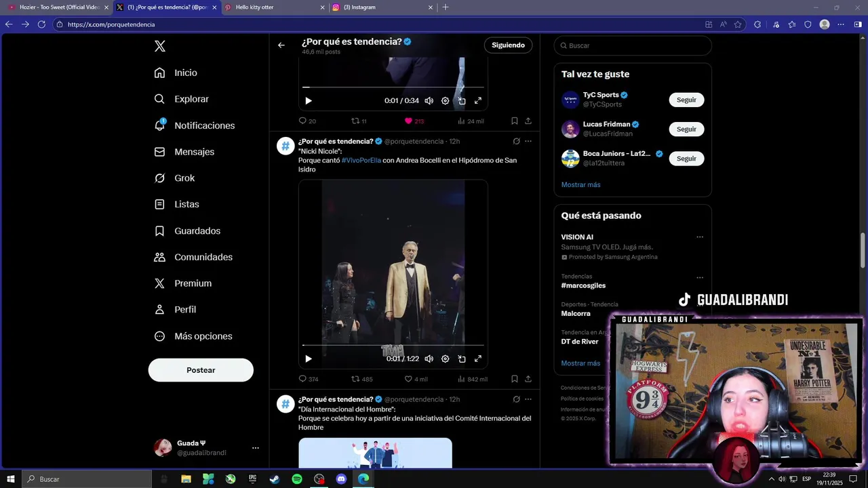Screen dimensions: 868x488
Task: Repost the Nicki Nicole post (485)
Action: [x=361, y=379]
